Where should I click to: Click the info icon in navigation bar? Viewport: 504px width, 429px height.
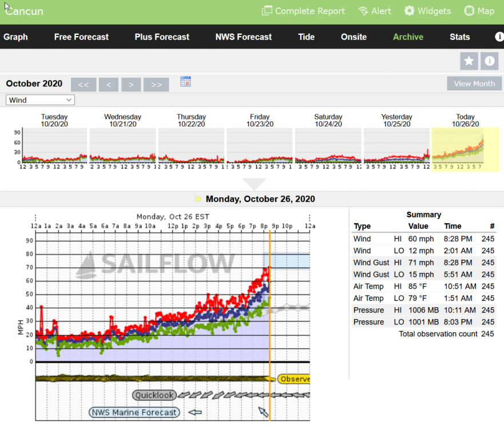coord(499,37)
